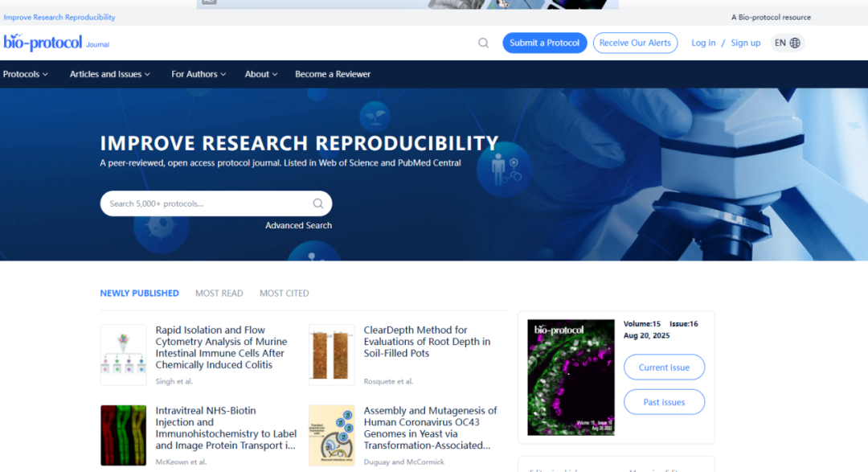Click the Past issues button

point(664,402)
